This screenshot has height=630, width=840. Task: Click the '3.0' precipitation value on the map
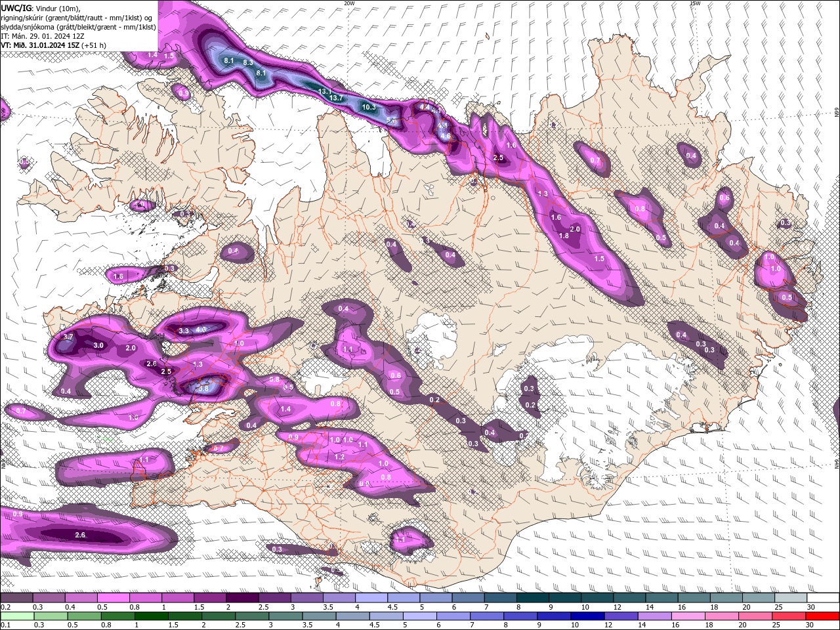pyautogui.click(x=98, y=345)
